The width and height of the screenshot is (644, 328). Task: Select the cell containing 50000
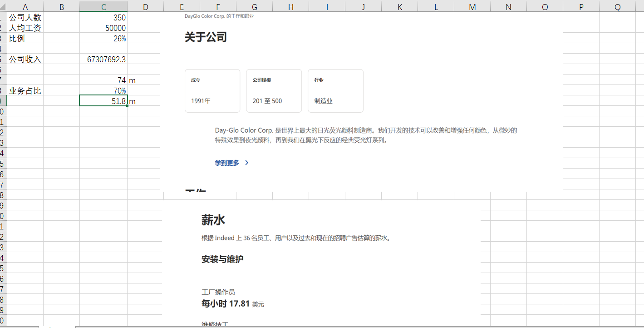pos(103,28)
